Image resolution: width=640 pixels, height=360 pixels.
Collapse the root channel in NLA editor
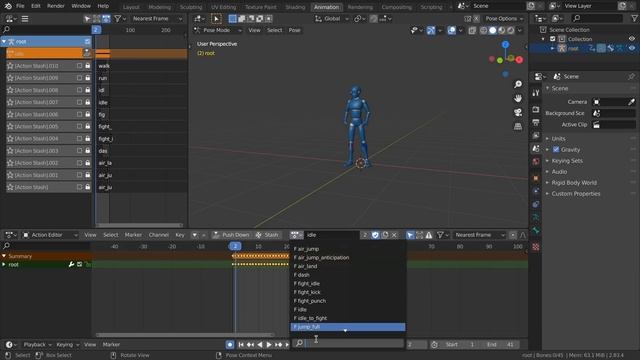pos(4,42)
